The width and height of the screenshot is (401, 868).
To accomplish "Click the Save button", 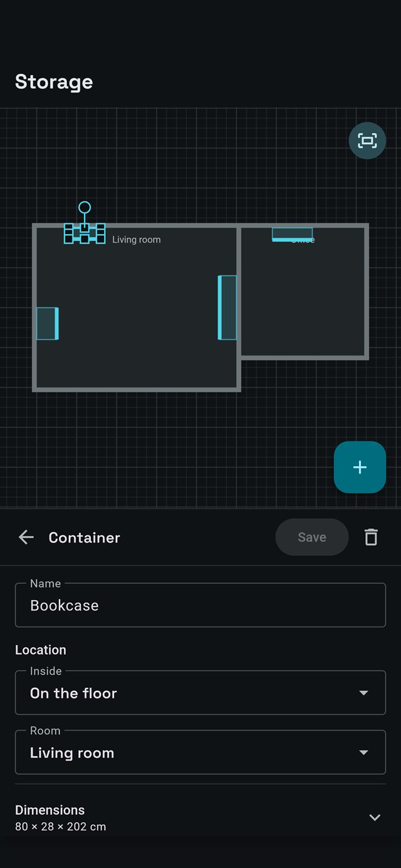I will pyautogui.click(x=312, y=537).
